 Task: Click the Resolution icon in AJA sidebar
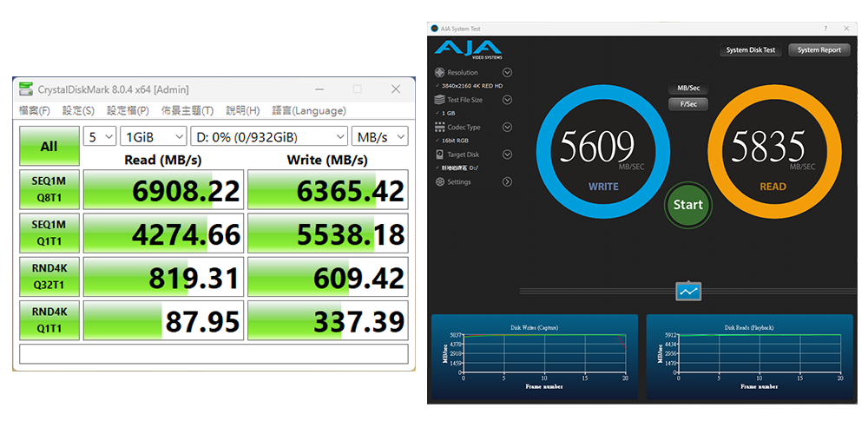[439, 73]
